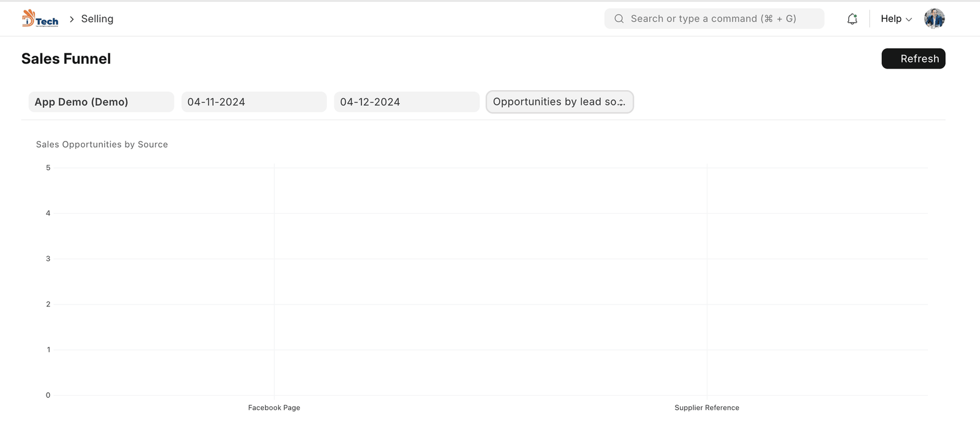Click the Sales Funnel page title
Image resolution: width=980 pixels, height=432 pixels.
(66, 59)
